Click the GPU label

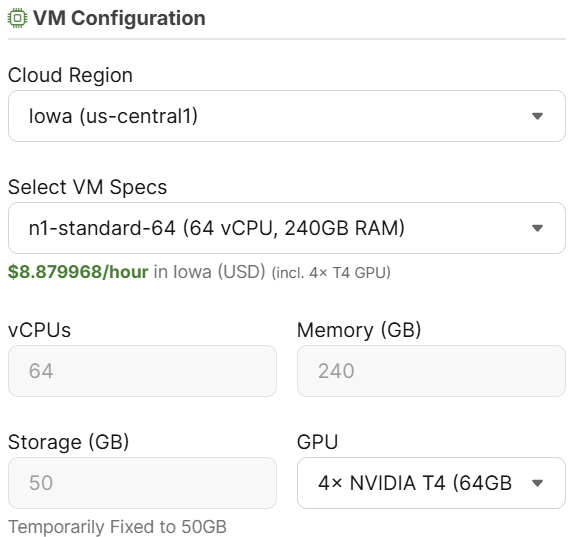(x=318, y=442)
